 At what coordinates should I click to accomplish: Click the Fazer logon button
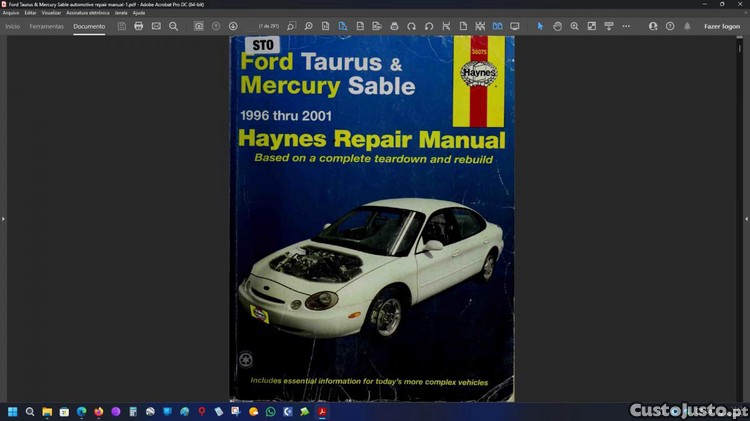click(x=722, y=26)
